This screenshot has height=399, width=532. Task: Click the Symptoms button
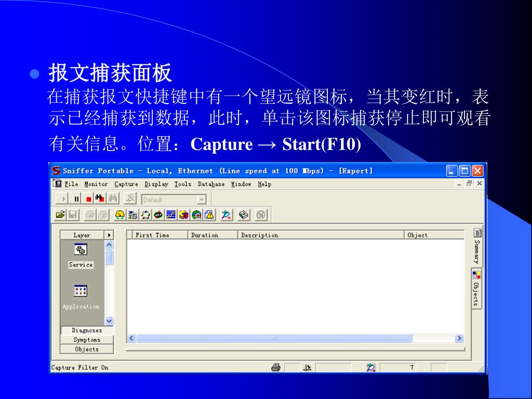coord(87,340)
